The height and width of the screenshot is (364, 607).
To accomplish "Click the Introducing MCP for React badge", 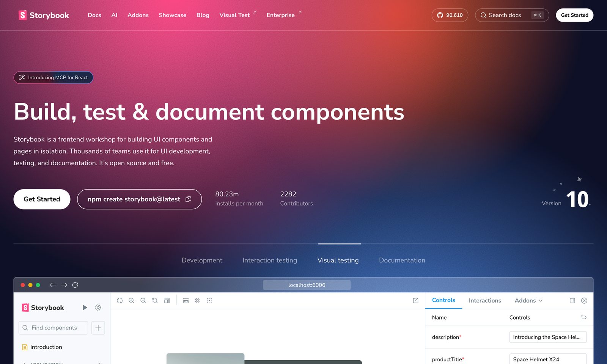I will pyautogui.click(x=53, y=77).
